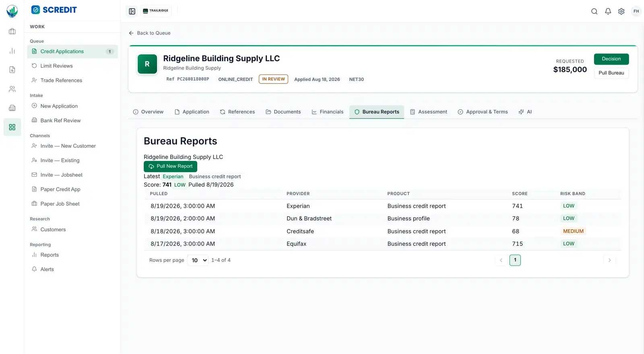Click the SCREDIT brand logo
644x354 pixels.
pyautogui.click(x=54, y=10)
